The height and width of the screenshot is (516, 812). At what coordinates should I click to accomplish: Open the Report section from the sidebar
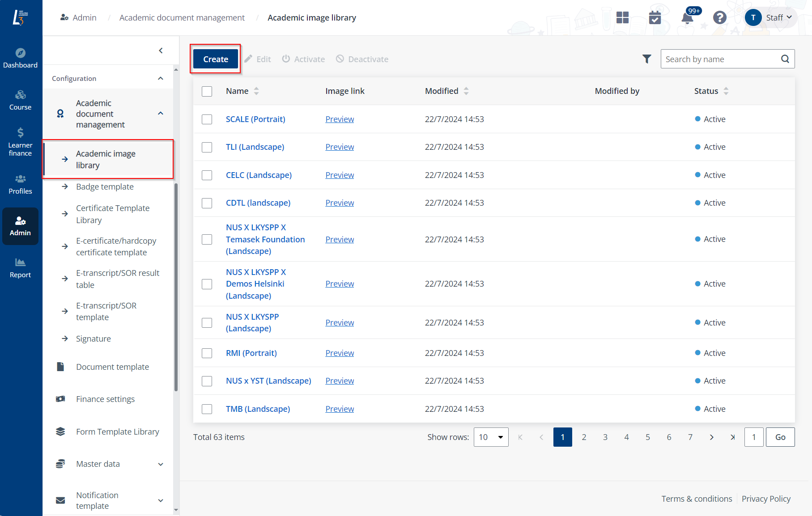21,267
